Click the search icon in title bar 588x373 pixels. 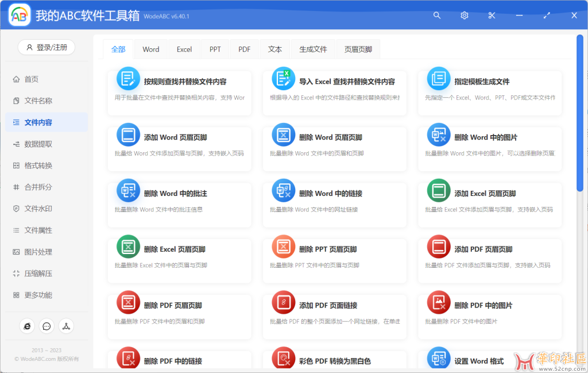pos(437,16)
